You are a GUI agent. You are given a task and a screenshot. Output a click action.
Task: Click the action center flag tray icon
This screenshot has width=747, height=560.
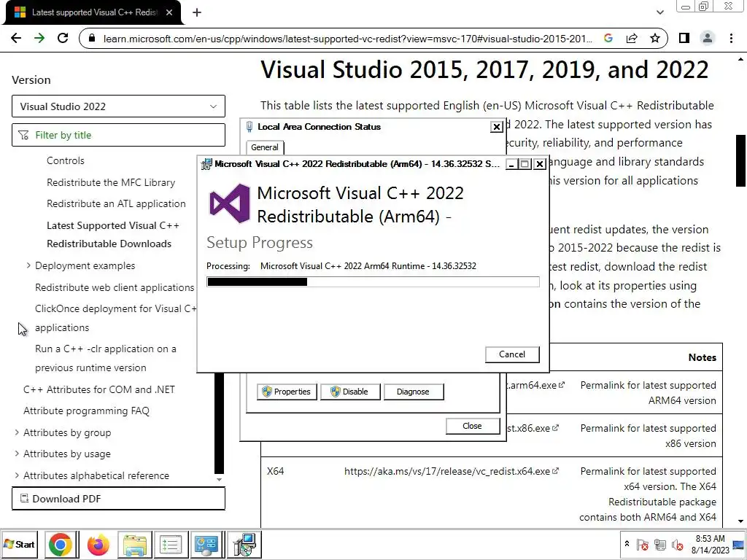642,545
